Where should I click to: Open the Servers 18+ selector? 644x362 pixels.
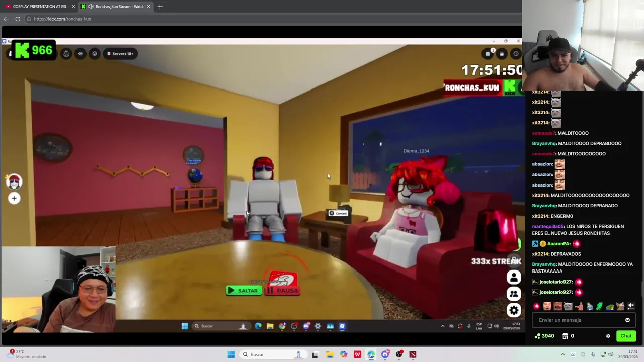120,54
